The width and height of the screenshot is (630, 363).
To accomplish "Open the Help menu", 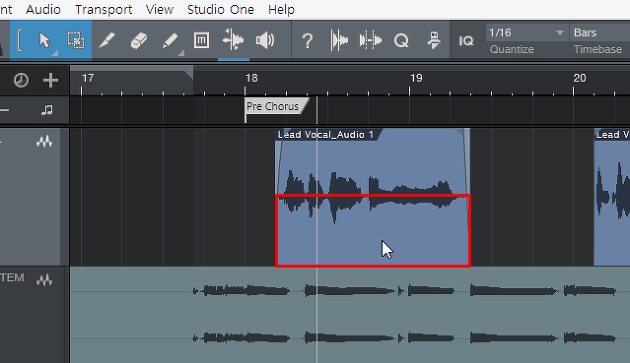I will pos(281,9).
